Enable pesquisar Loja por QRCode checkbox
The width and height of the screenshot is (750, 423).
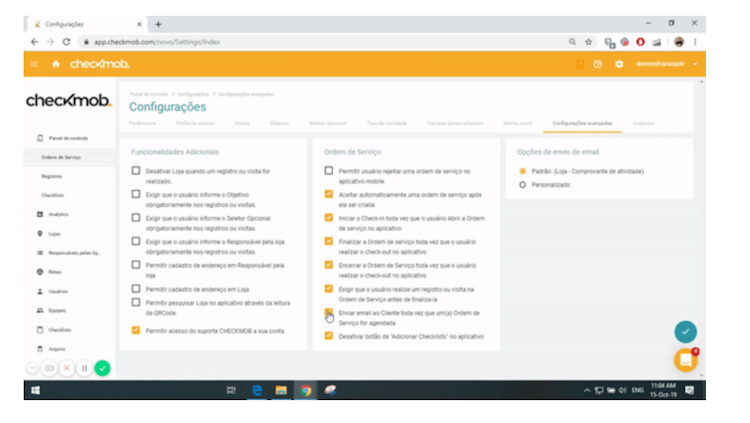[x=136, y=302]
